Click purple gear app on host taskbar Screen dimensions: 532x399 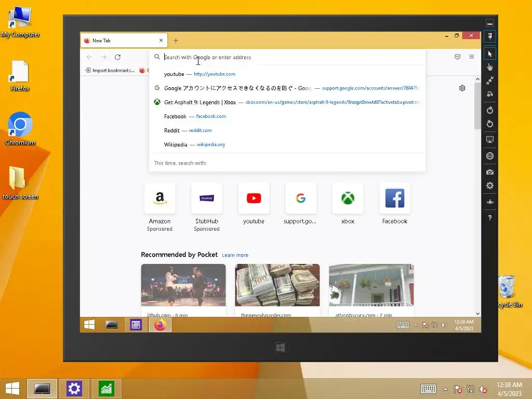[x=74, y=389]
